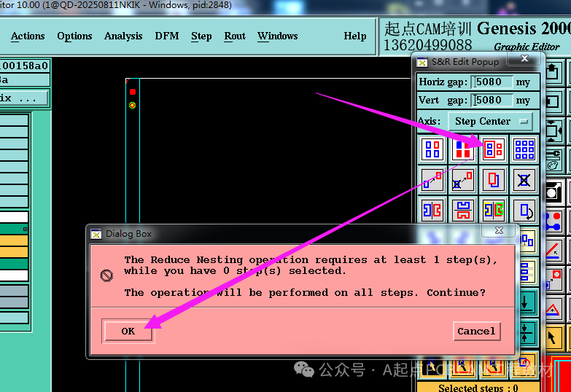The height and width of the screenshot is (392, 571).
Task: Click the green layer row with small marker icon
Action: point(14,229)
